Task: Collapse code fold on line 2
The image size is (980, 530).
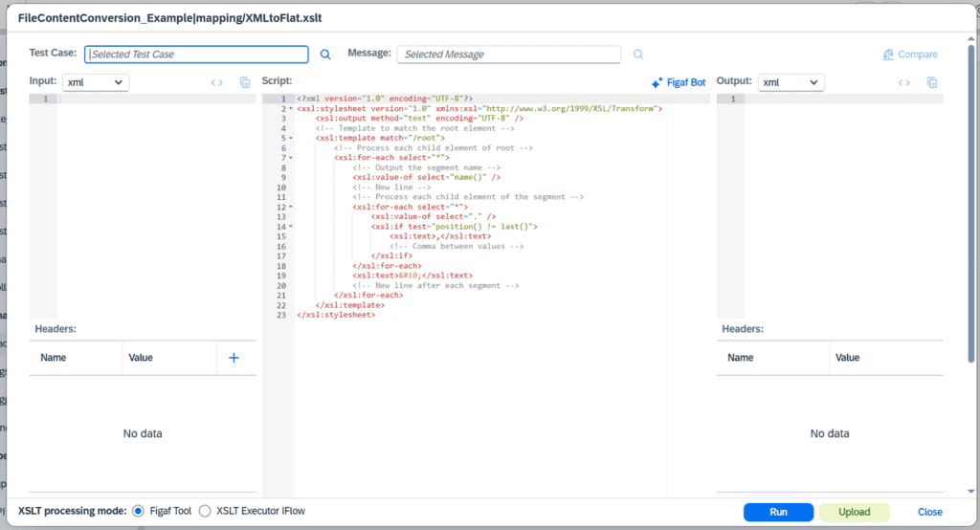Action: tap(291, 109)
